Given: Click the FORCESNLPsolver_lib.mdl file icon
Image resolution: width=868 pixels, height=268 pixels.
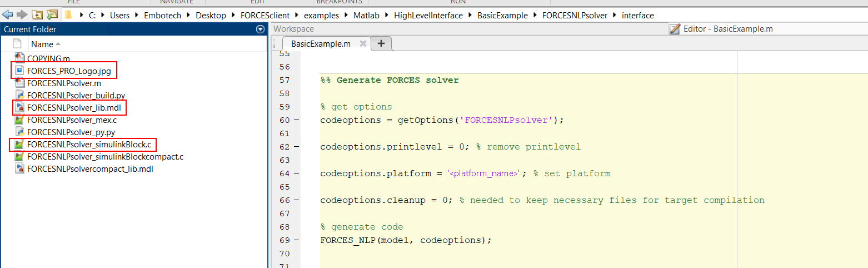Looking at the screenshot, I should click(19, 107).
